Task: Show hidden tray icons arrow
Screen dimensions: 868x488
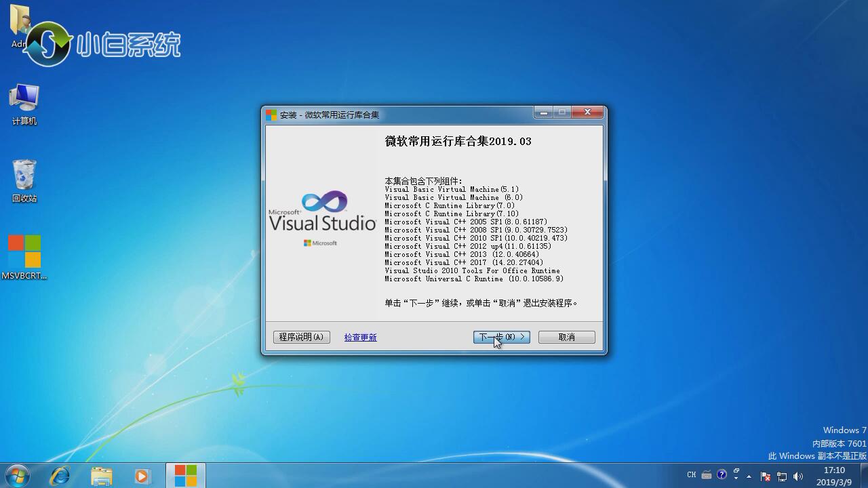Action: click(749, 476)
